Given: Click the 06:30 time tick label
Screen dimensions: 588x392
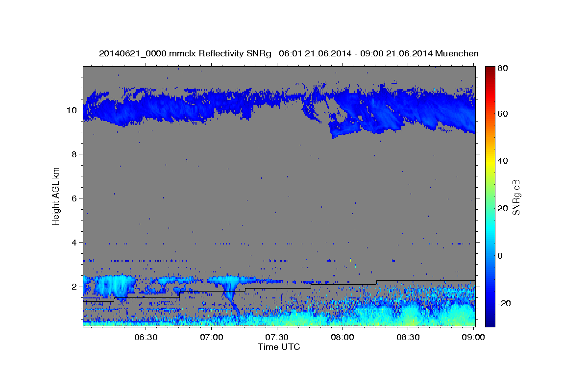Looking at the screenshot, I should click(146, 337).
